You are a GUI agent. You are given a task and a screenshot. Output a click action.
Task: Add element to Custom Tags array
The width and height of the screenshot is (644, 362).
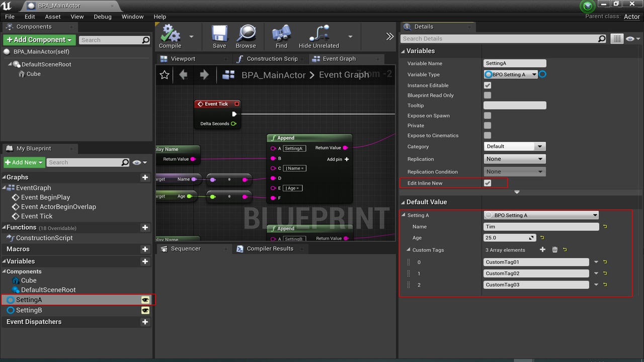[x=542, y=249]
